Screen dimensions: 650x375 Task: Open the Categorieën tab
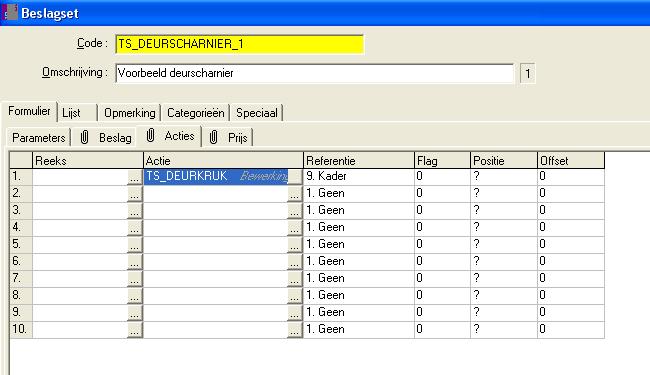click(196, 113)
